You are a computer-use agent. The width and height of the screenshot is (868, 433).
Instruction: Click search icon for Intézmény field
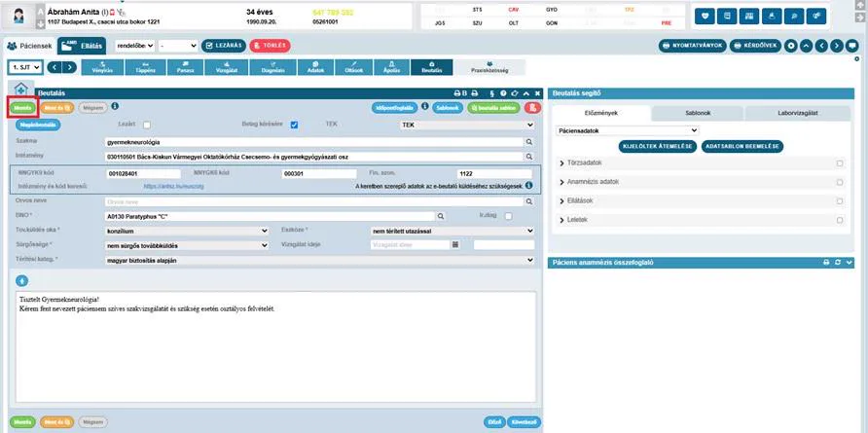[529, 158]
